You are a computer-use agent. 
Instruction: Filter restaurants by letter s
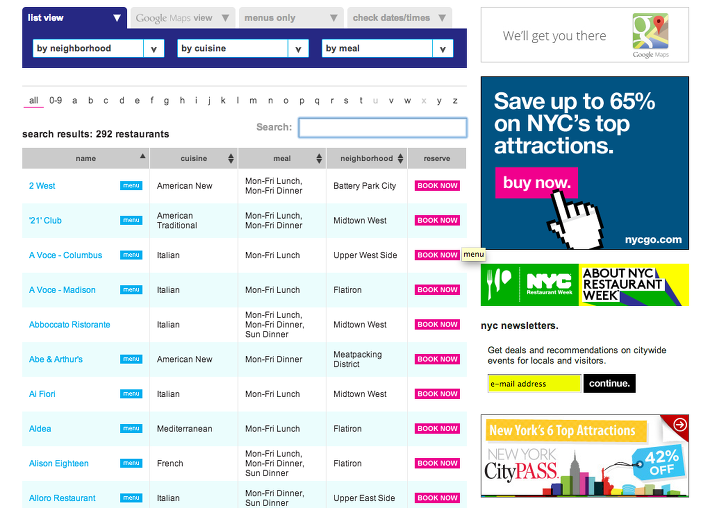click(x=345, y=101)
